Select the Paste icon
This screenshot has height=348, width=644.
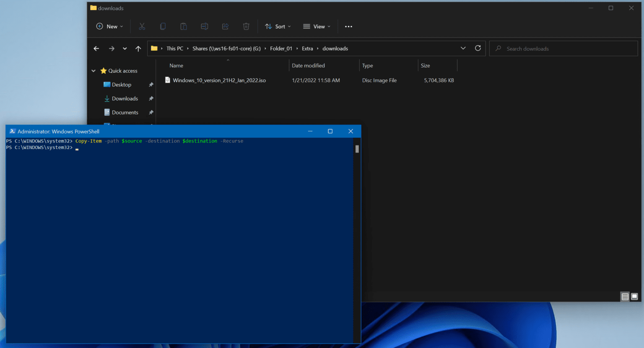pyautogui.click(x=184, y=26)
